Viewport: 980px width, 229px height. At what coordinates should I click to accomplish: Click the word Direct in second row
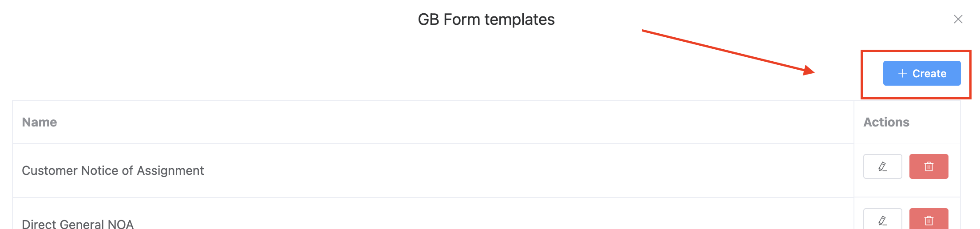pos(39,224)
